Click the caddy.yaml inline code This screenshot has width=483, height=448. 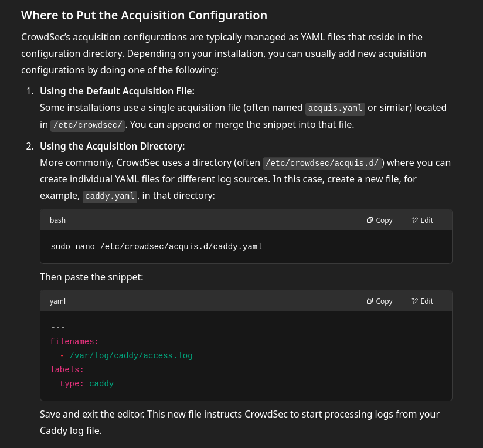click(x=110, y=196)
